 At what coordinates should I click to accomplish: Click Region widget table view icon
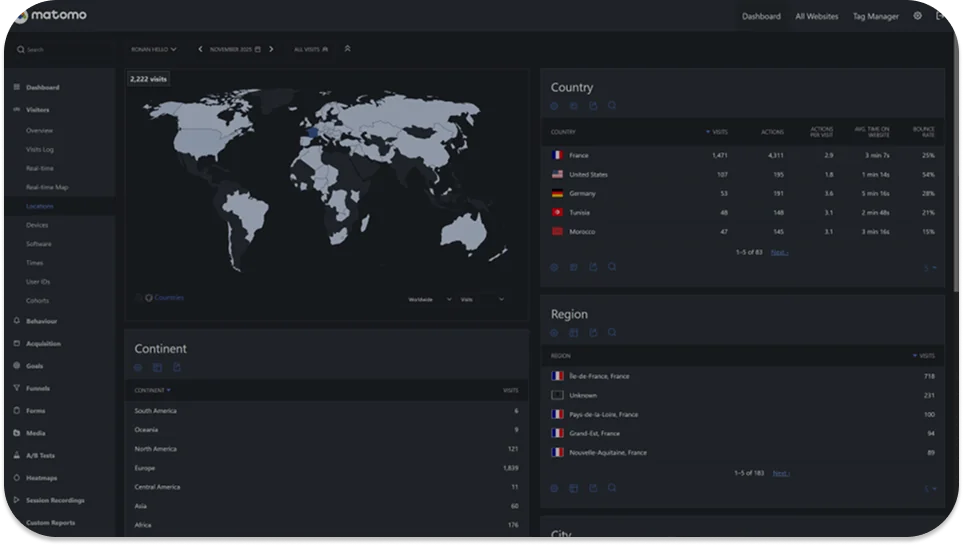pyautogui.click(x=574, y=332)
